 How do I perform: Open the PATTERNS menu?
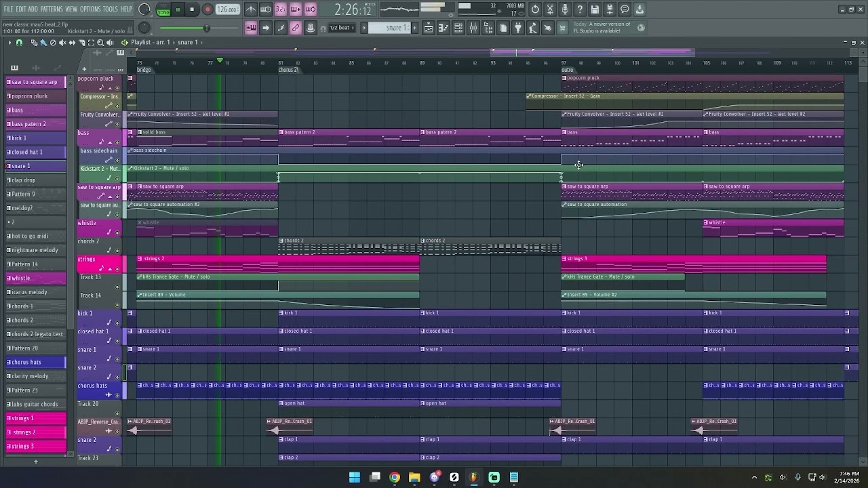52,9
